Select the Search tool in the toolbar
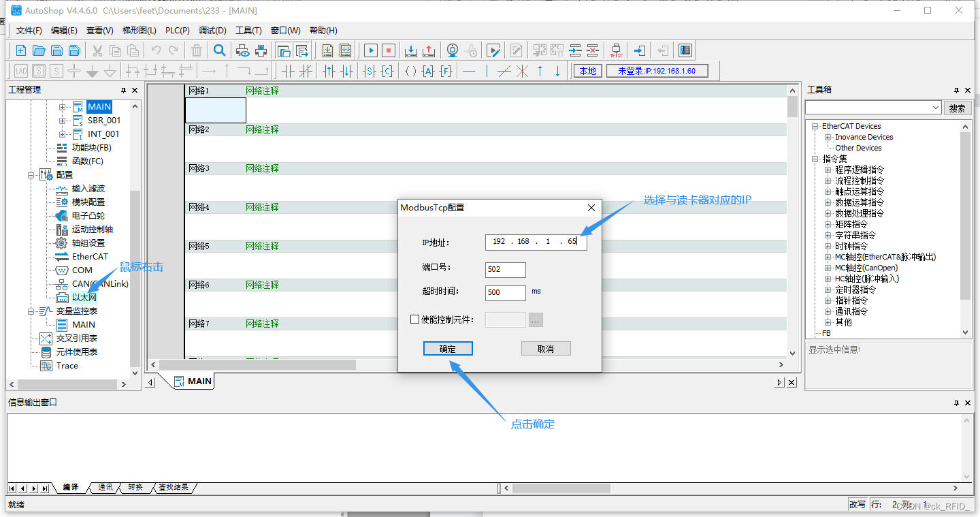 tap(219, 50)
